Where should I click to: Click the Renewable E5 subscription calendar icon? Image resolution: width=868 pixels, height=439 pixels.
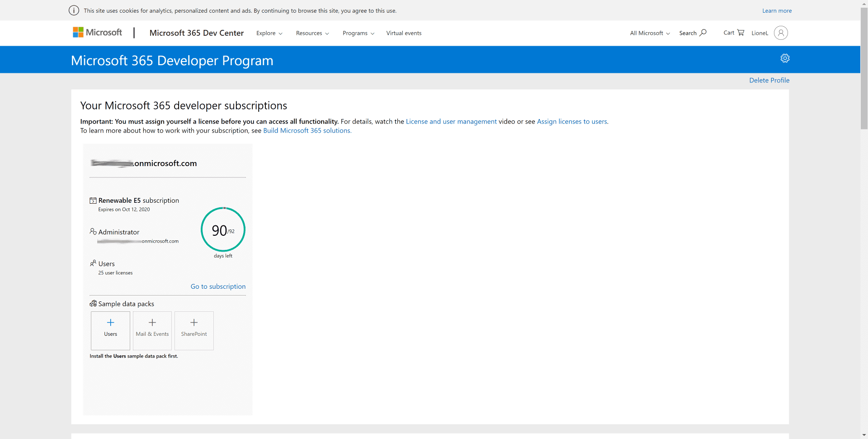pyautogui.click(x=93, y=200)
